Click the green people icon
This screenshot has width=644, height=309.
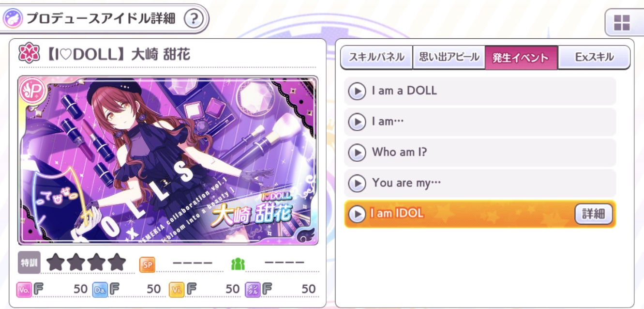point(238,264)
